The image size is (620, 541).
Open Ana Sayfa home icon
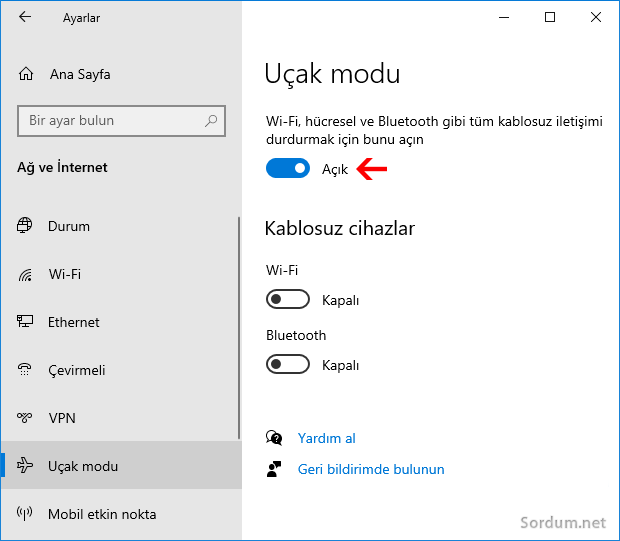26,74
